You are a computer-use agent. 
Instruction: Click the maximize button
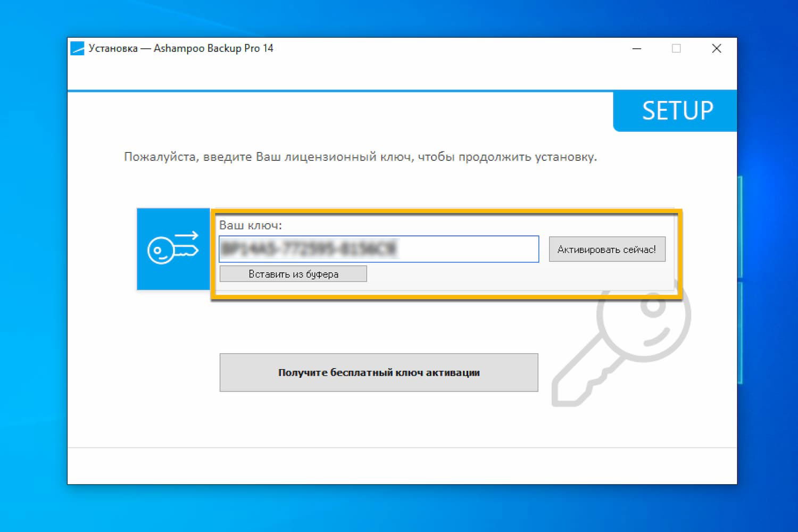click(x=676, y=48)
